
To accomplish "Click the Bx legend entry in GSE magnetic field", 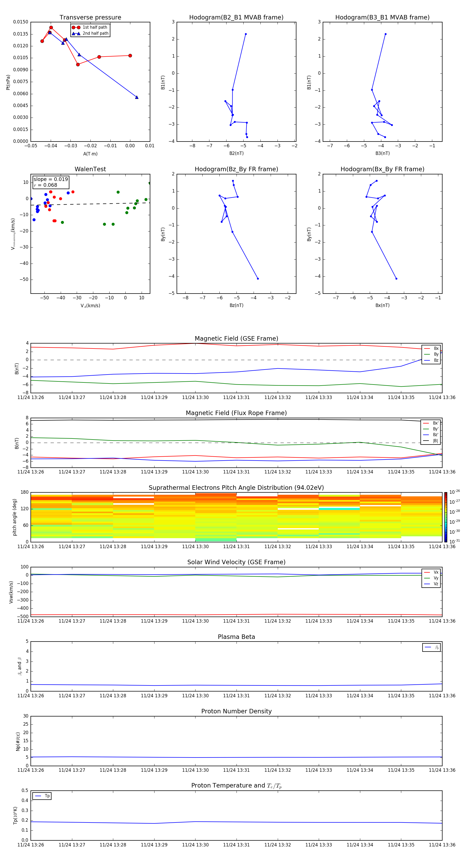I will pos(431,349).
